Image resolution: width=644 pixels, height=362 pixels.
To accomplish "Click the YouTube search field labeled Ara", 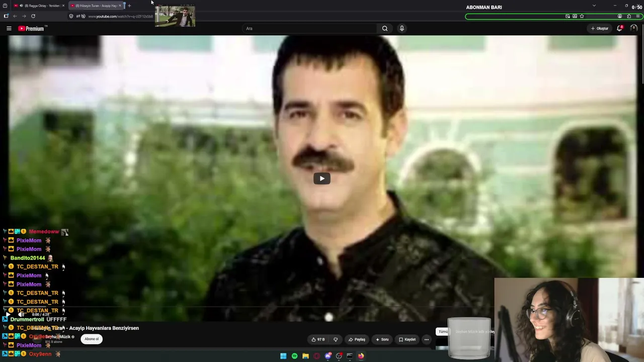I will (309, 29).
